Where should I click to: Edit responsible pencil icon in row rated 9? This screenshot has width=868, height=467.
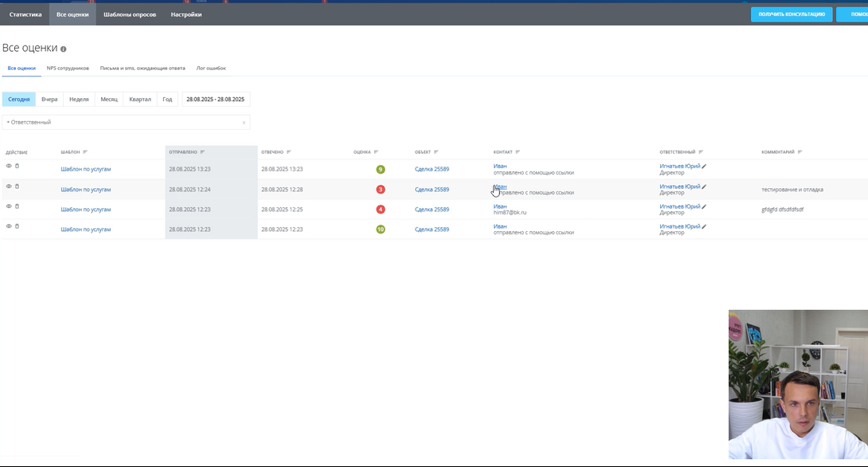[x=704, y=167]
